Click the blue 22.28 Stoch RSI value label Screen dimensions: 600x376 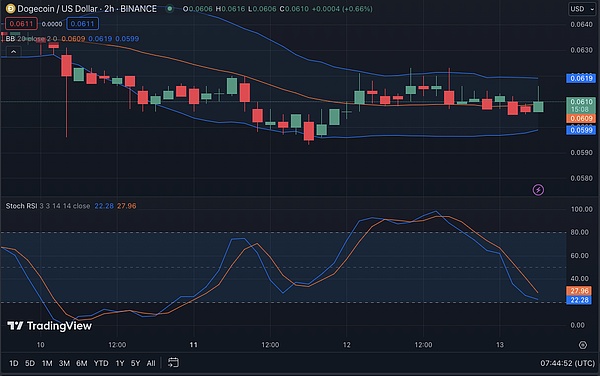pyautogui.click(x=579, y=300)
